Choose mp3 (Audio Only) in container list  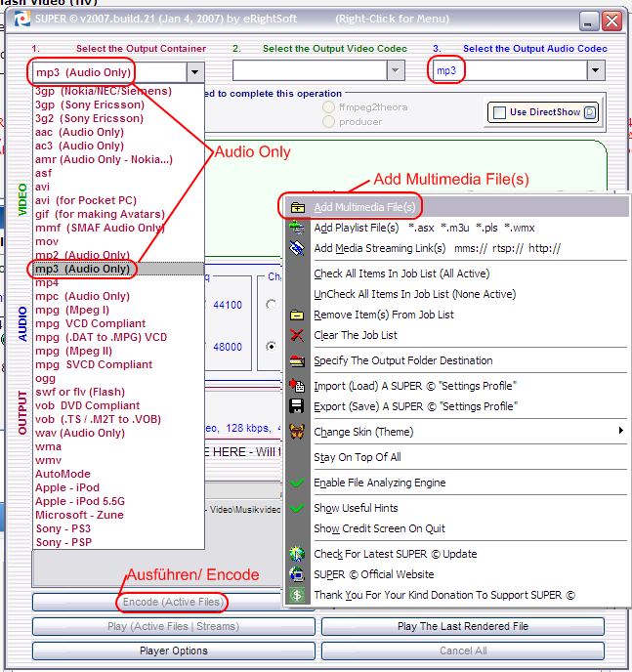click(x=119, y=269)
